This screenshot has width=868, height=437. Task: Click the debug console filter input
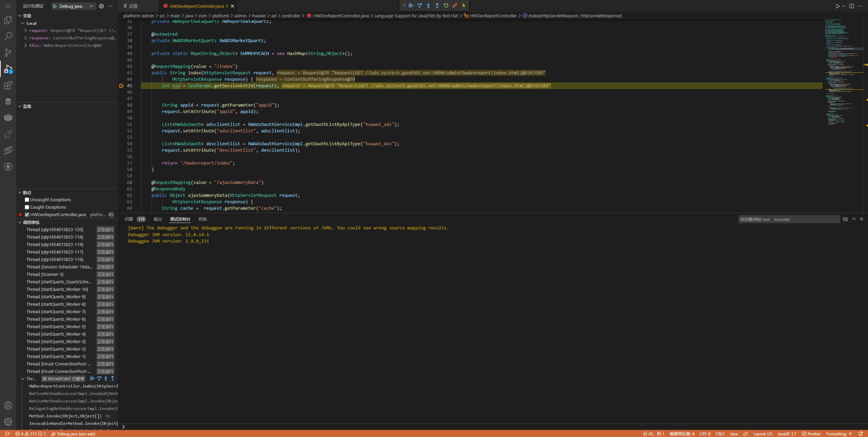(x=789, y=219)
